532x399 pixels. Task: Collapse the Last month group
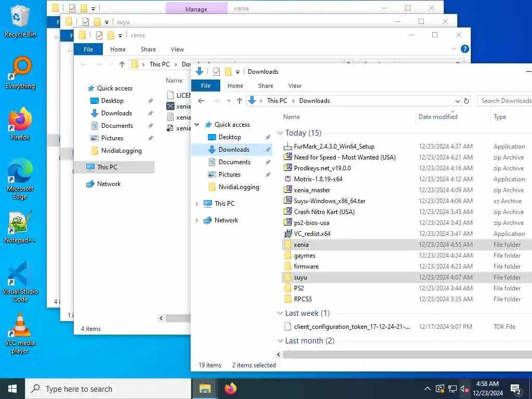pyautogui.click(x=280, y=340)
